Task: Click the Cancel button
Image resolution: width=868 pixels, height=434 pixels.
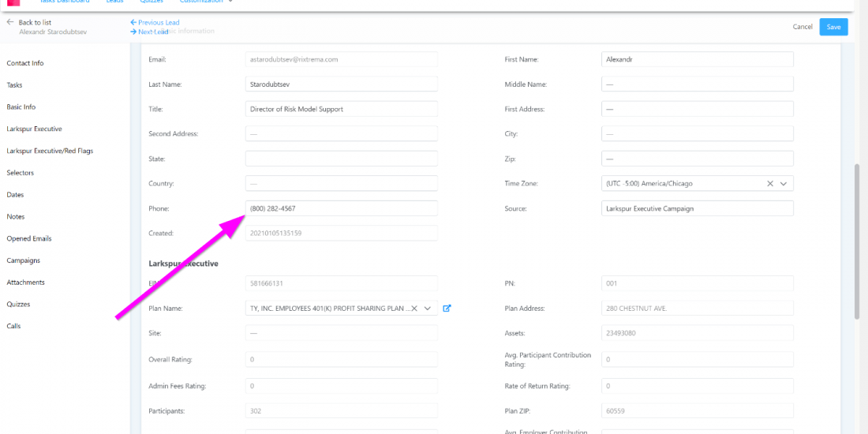Action: (803, 27)
